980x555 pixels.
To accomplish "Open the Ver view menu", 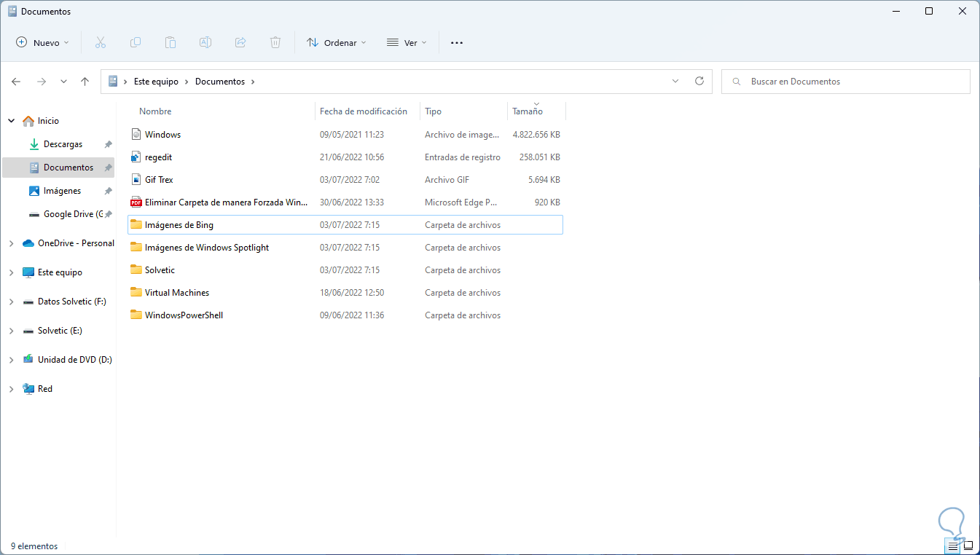I will pos(407,43).
